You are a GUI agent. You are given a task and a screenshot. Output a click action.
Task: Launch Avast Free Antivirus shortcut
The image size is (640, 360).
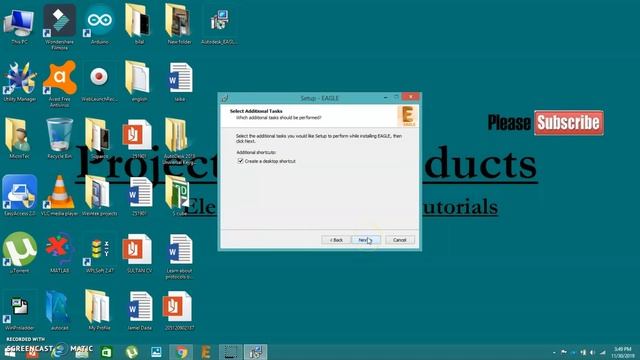(60, 84)
